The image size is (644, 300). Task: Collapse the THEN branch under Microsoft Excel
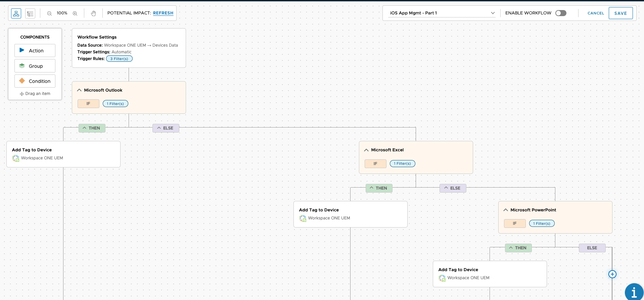click(x=379, y=188)
